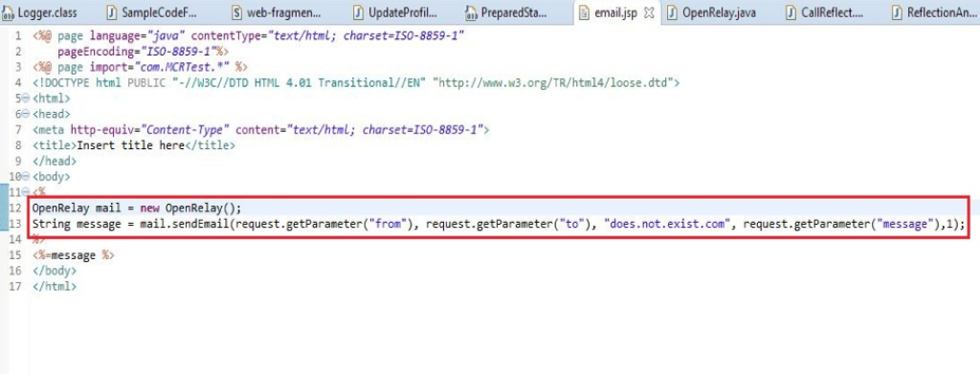
Task: Click the Java icon on UpdateProfil tab
Action: [358, 12]
